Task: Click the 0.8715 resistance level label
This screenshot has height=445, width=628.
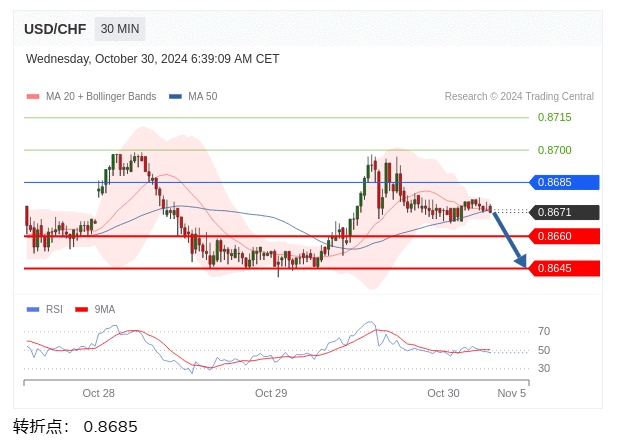Action: (554, 117)
